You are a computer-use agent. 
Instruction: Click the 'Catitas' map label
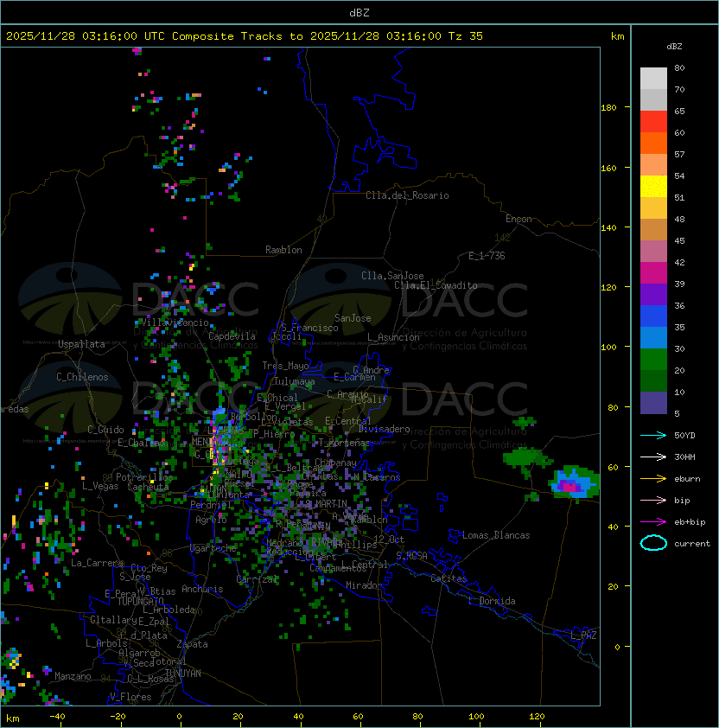(449, 578)
